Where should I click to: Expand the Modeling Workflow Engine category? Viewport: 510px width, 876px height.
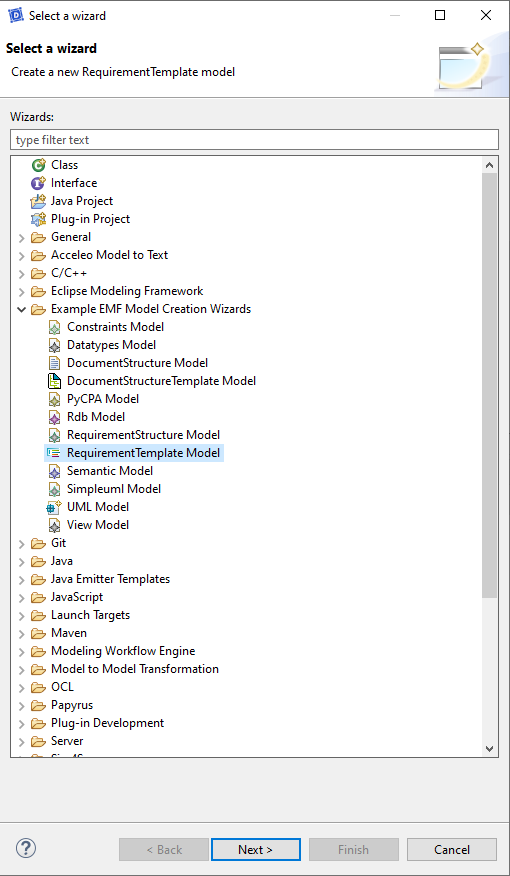(22, 651)
